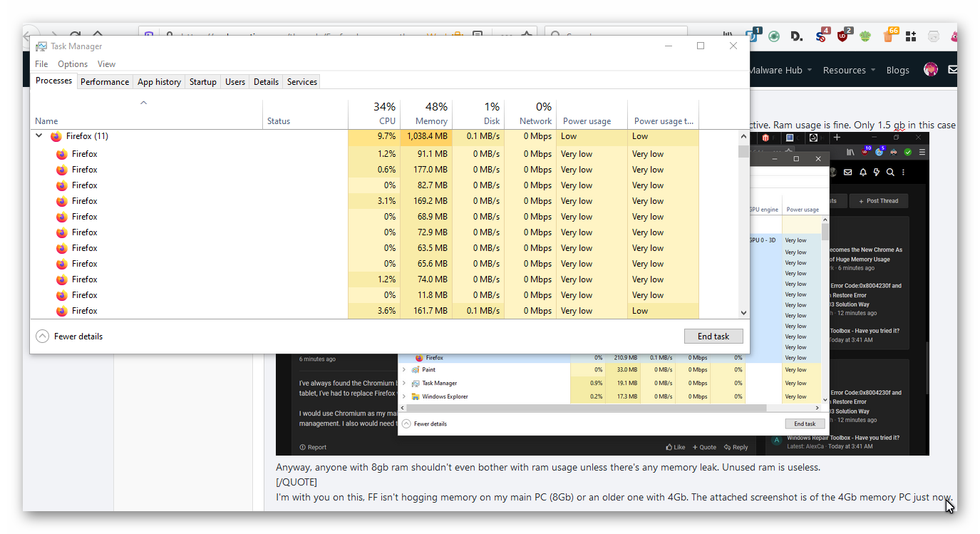This screenshot has height=534, width=980.
Task: Sort by the Power usage column
Action: point(592,114)
